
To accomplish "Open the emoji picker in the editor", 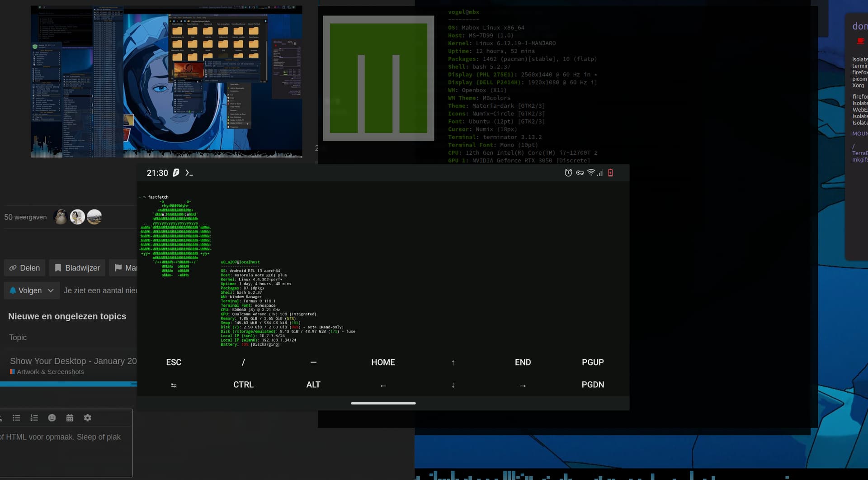I will [x=52, y=418].
